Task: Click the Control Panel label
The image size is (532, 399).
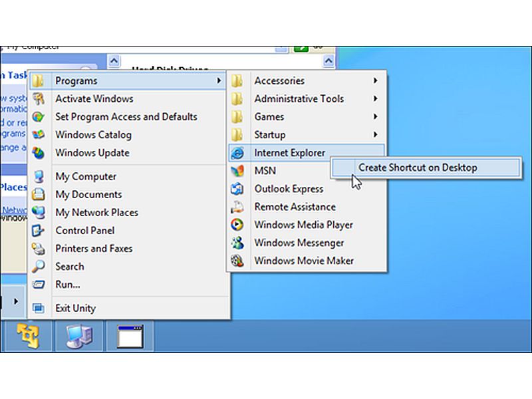Action: coord(85,231)
